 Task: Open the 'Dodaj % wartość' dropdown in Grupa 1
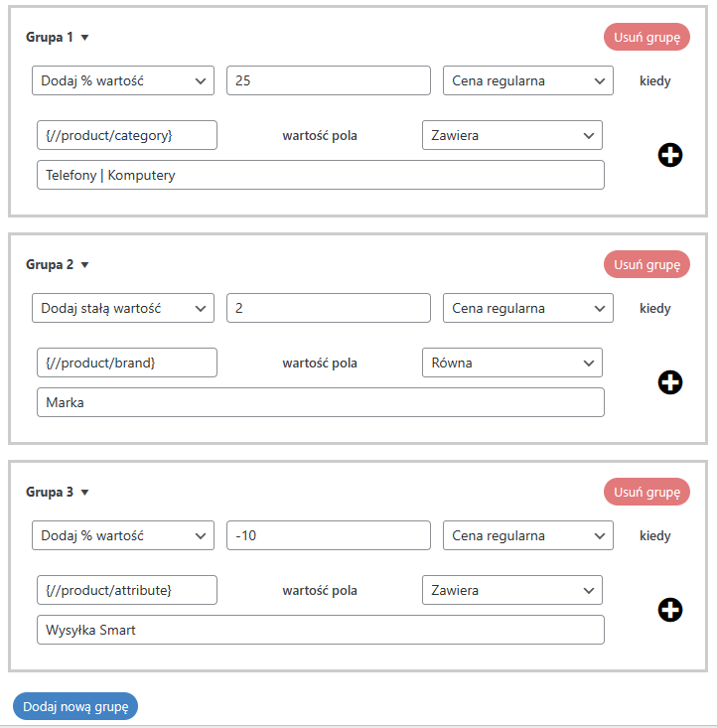[x=123, y=80]
